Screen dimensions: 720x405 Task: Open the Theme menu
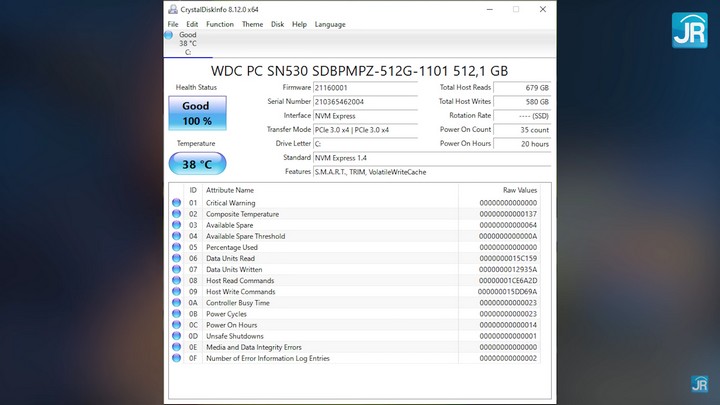coord(252,24)
